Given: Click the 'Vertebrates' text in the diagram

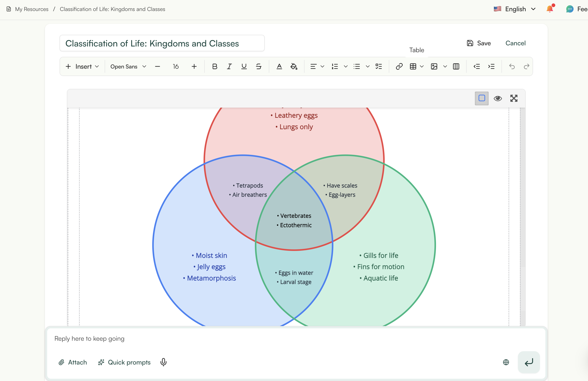Looking at the screenshot, I should [295, 216].
